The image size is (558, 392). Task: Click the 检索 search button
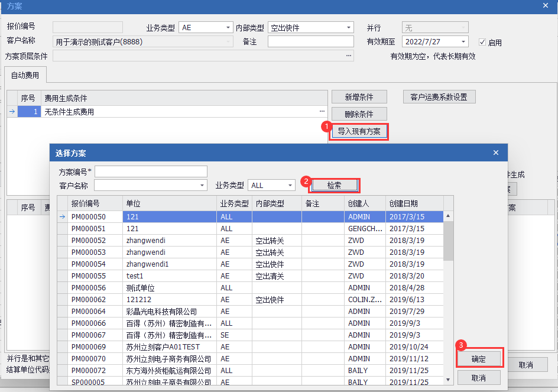click(x=335, y=185)
